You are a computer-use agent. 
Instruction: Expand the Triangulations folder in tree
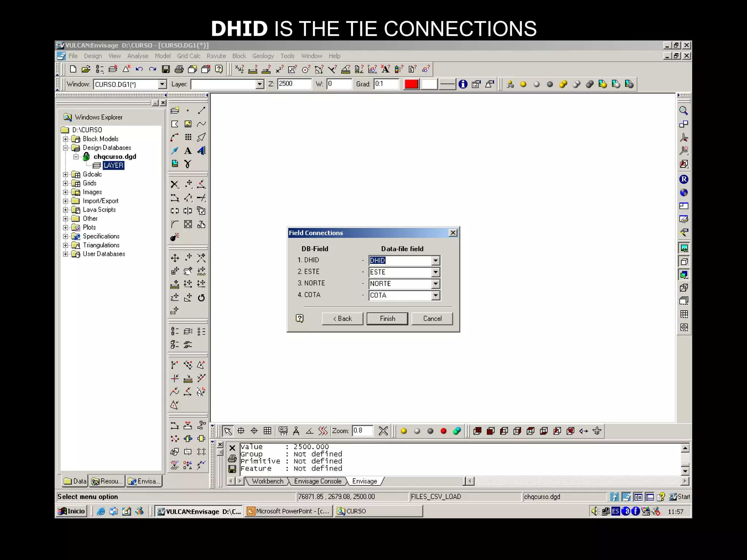(66, 245)
